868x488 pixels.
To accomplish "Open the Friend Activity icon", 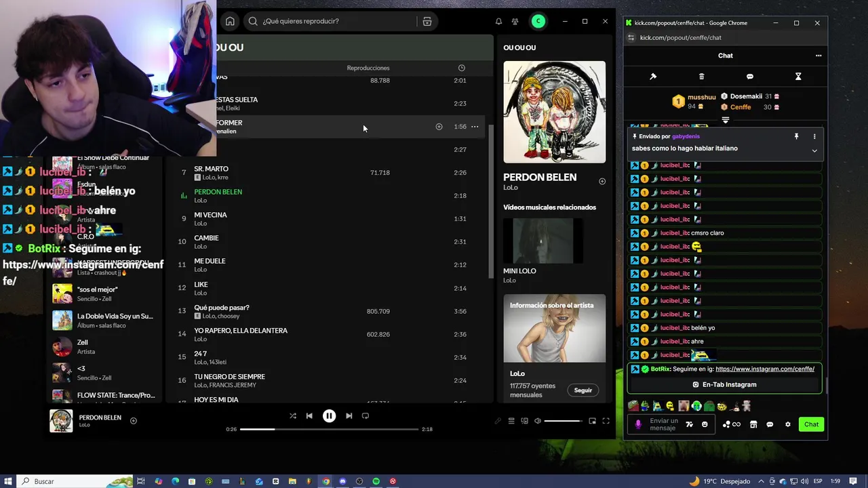I will 515,21.
